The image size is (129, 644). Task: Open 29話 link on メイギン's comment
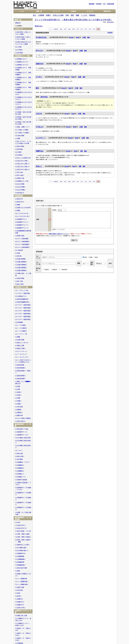79,77
